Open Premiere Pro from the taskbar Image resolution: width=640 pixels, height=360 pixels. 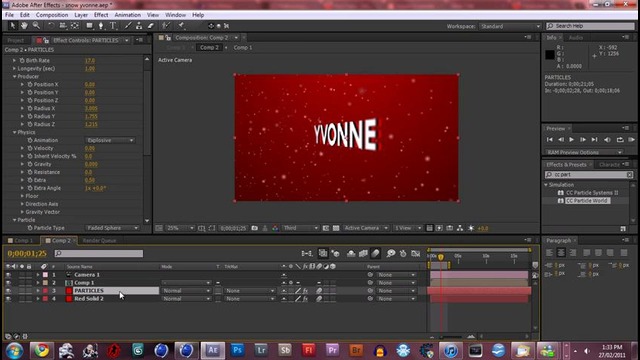pyautogui.click(x=332, y=350)
